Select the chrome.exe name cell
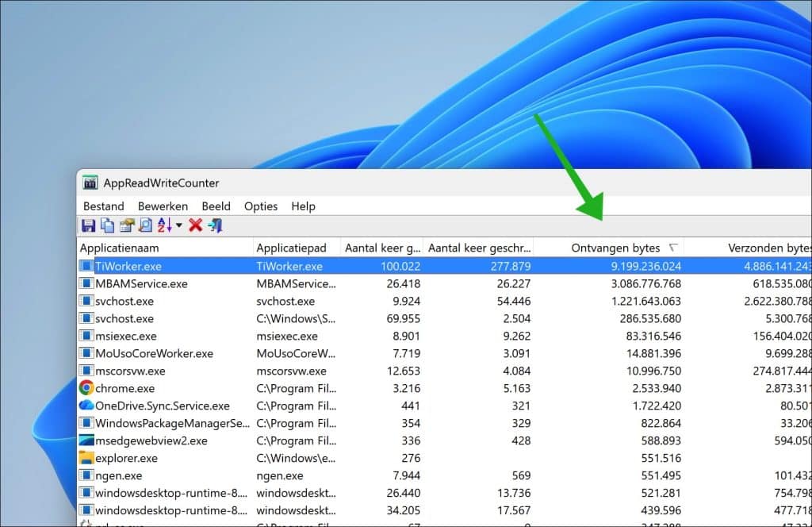 (124, 389)
